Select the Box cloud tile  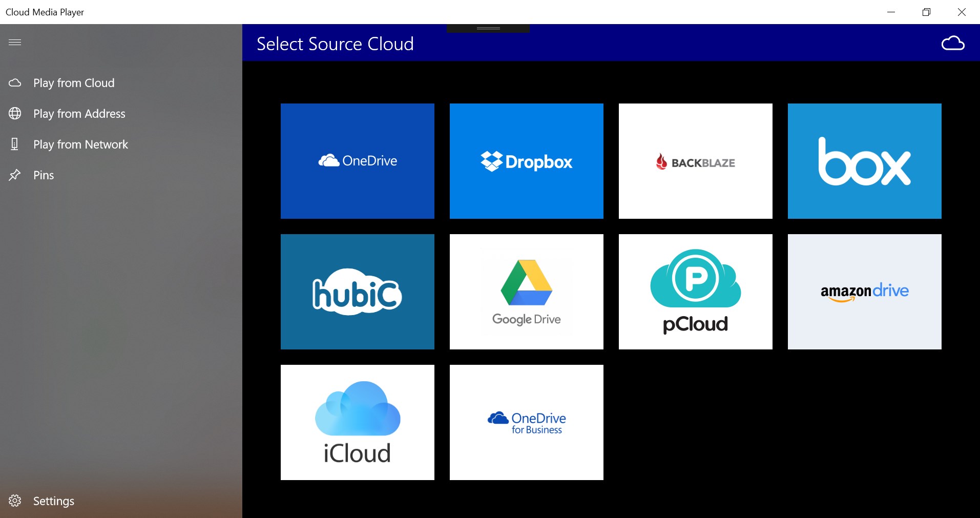(x=865, y=161)
